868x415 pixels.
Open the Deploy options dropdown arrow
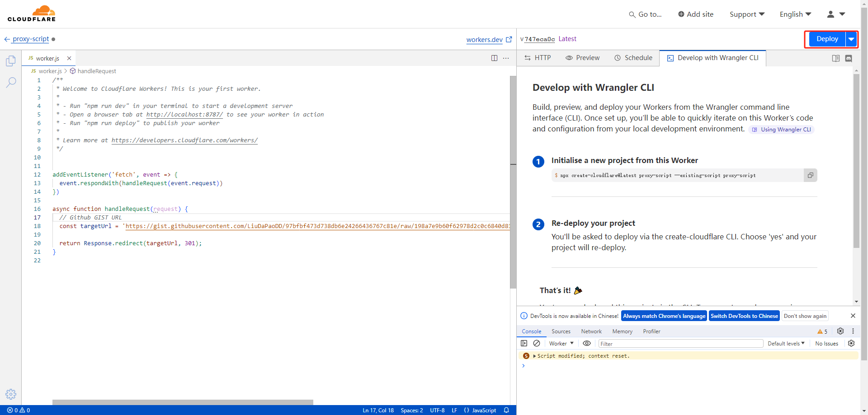click(851, 39)
